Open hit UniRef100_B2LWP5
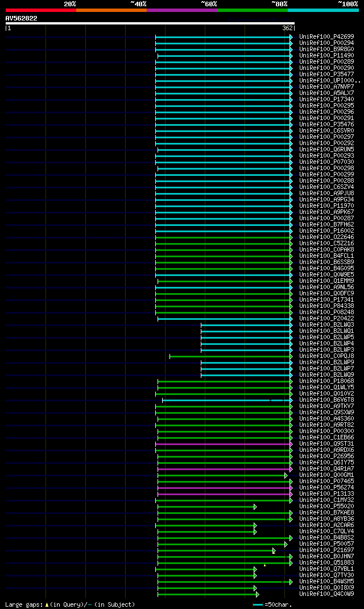364x609 pixels. pyautogui.click(x=326, y=337)
